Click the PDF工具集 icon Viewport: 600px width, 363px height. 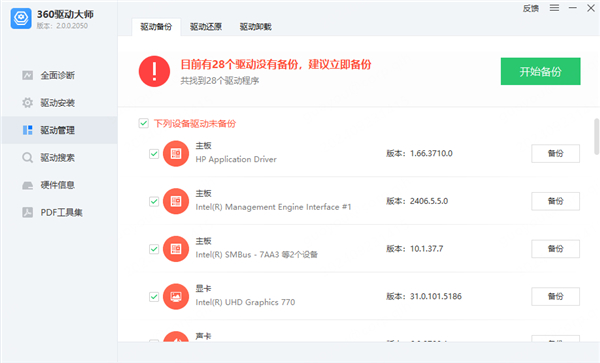[x=27, y=212]
